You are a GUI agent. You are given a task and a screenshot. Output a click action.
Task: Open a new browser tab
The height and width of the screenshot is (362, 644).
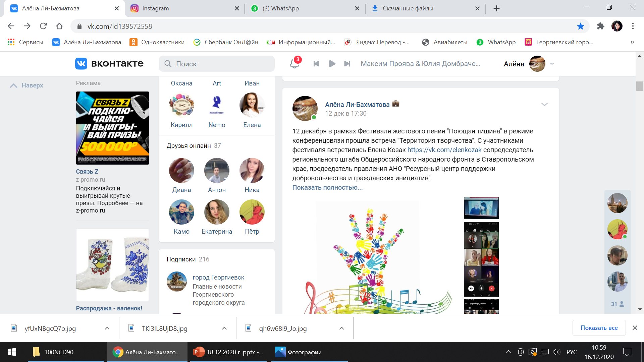click(x=497, y=8)
